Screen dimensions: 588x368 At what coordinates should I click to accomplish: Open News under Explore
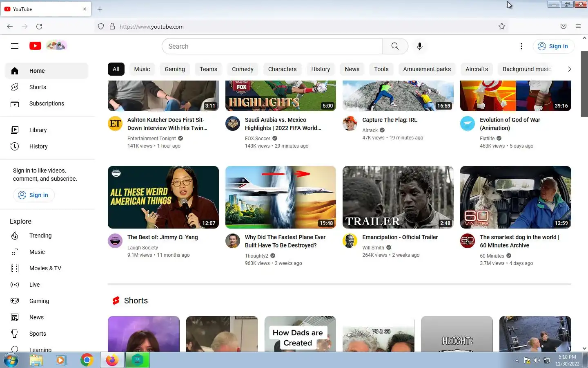point(47,317)
